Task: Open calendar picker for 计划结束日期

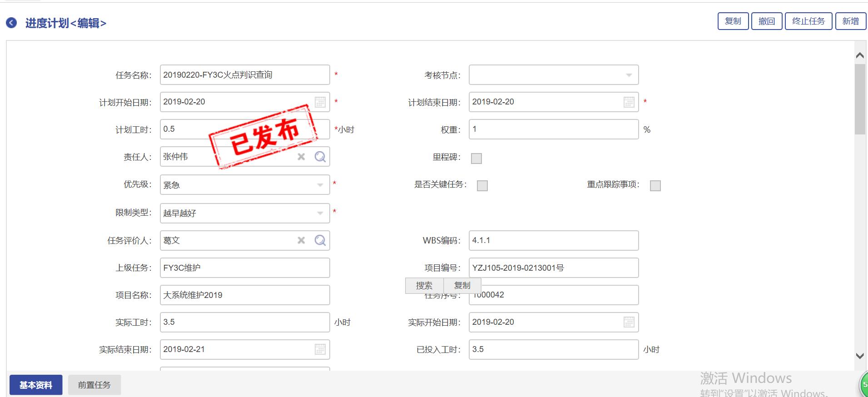Action: click(629, 102)
